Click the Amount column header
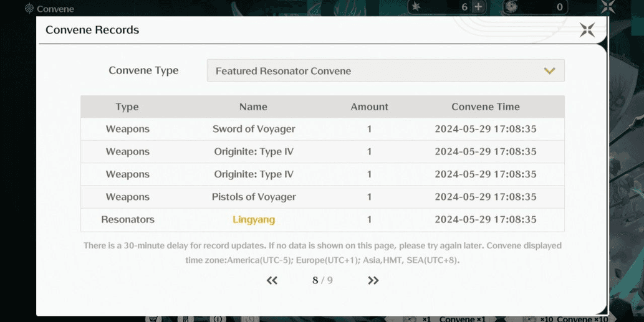The image size is (644, 322). (369, 107)
